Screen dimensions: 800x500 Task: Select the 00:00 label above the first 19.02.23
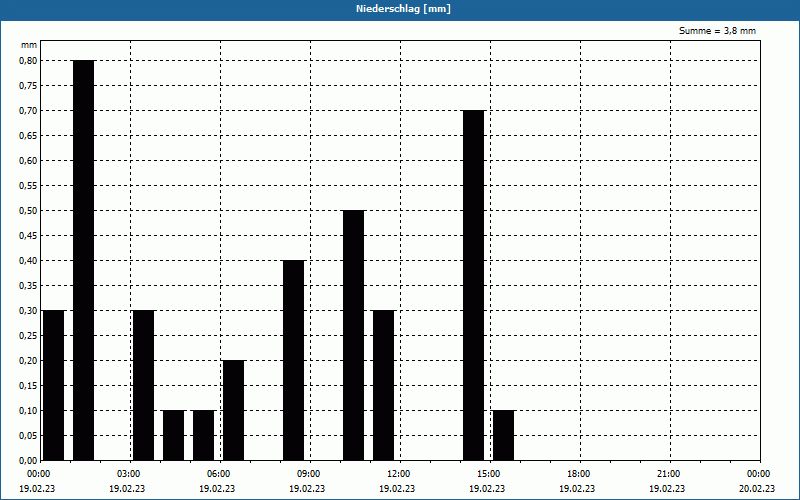39,474
